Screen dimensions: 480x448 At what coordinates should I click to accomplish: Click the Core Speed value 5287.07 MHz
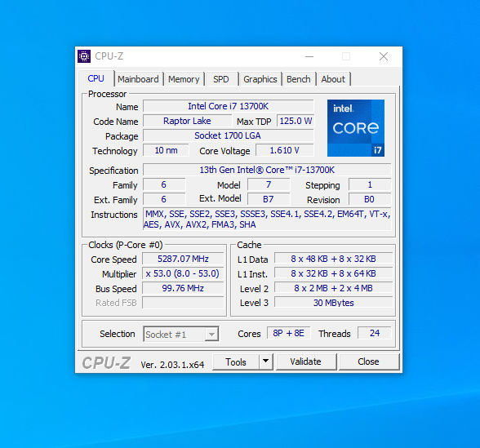point(183,259)
